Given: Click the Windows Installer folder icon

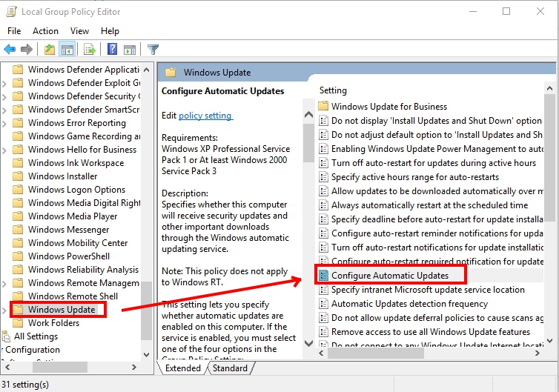Looking at the screenshot, I should coord(18,176).
